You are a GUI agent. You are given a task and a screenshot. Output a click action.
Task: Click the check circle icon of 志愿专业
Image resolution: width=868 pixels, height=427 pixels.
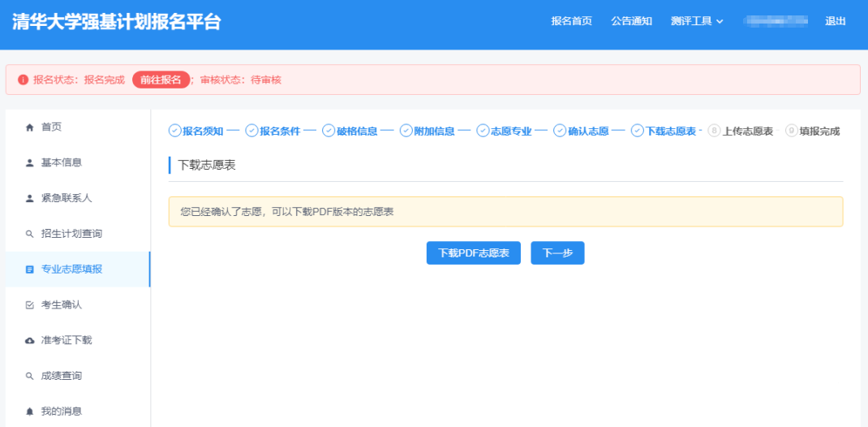click(x=483, y=132)
